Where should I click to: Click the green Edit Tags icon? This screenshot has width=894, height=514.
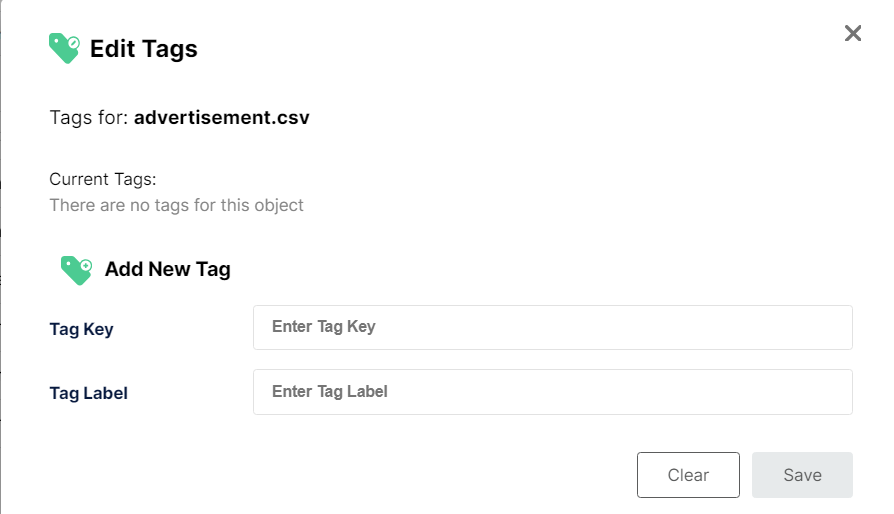pyautogui.click(x=63, y=48)
